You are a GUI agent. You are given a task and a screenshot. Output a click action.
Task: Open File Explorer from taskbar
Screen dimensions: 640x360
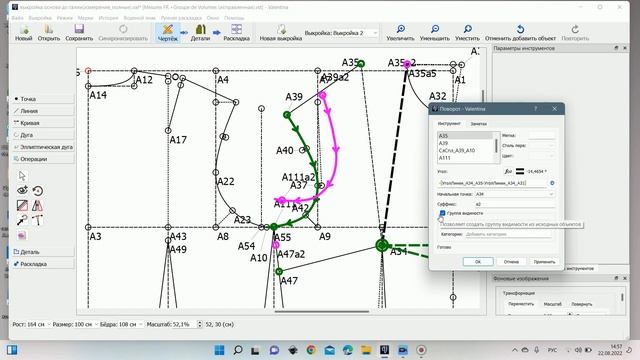pyautogui.click(x=366, y=350)
